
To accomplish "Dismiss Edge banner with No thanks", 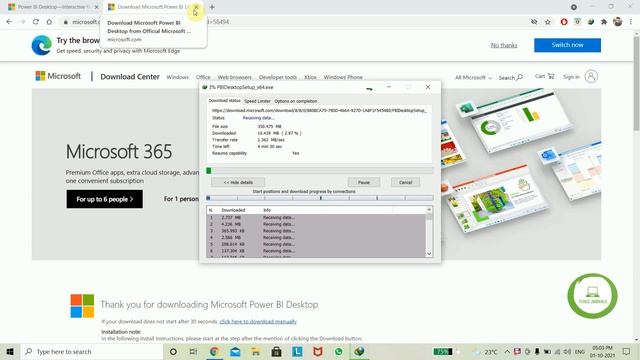I will click(x=504, y=45).
